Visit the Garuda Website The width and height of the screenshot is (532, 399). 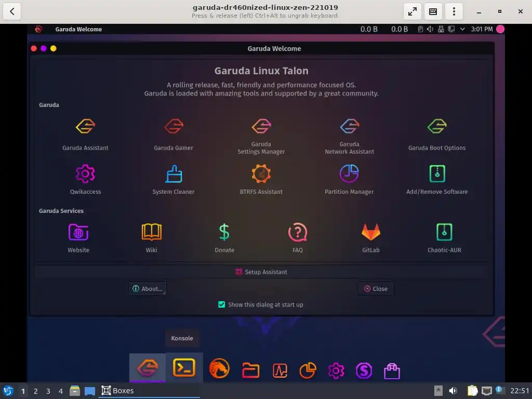78,238
